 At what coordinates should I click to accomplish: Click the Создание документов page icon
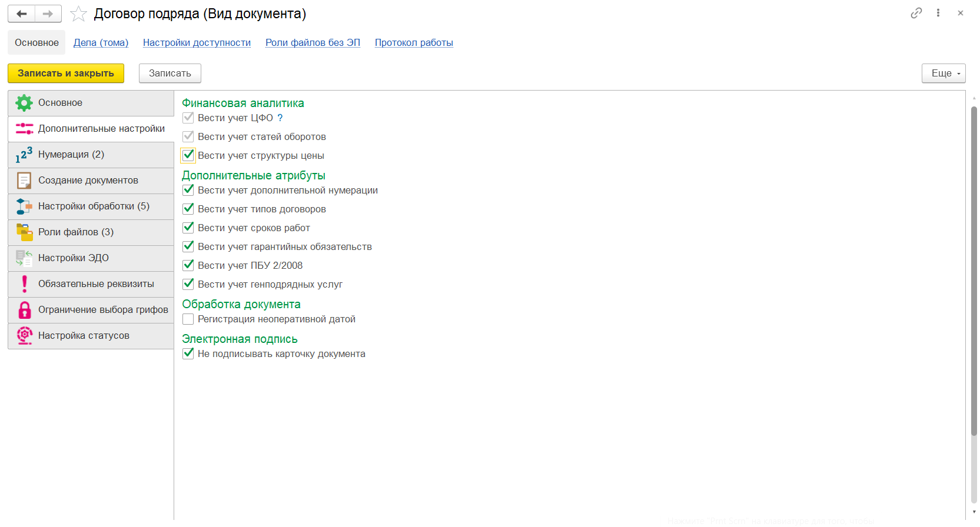(24, 181)
